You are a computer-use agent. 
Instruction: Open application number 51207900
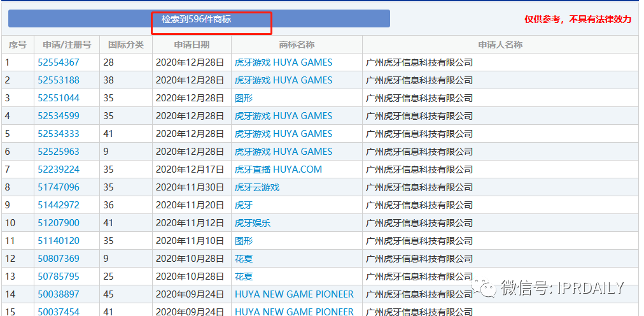point(59,223)
